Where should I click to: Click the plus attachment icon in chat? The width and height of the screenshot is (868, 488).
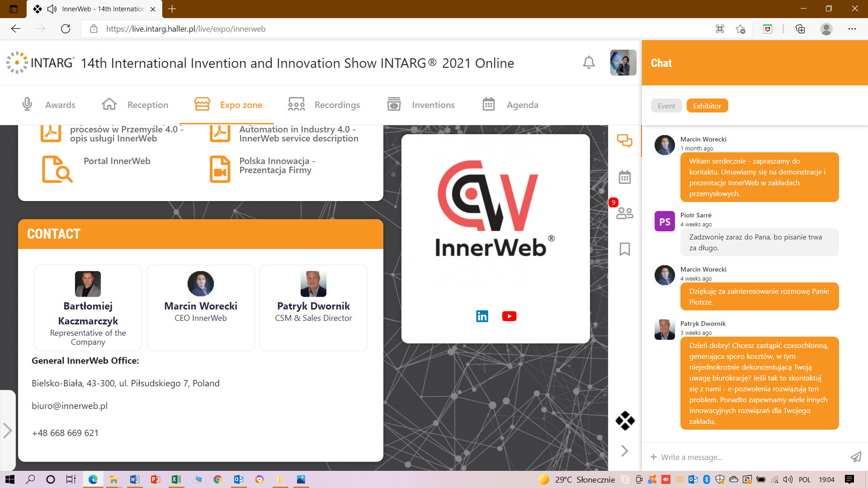click(653, 457)
